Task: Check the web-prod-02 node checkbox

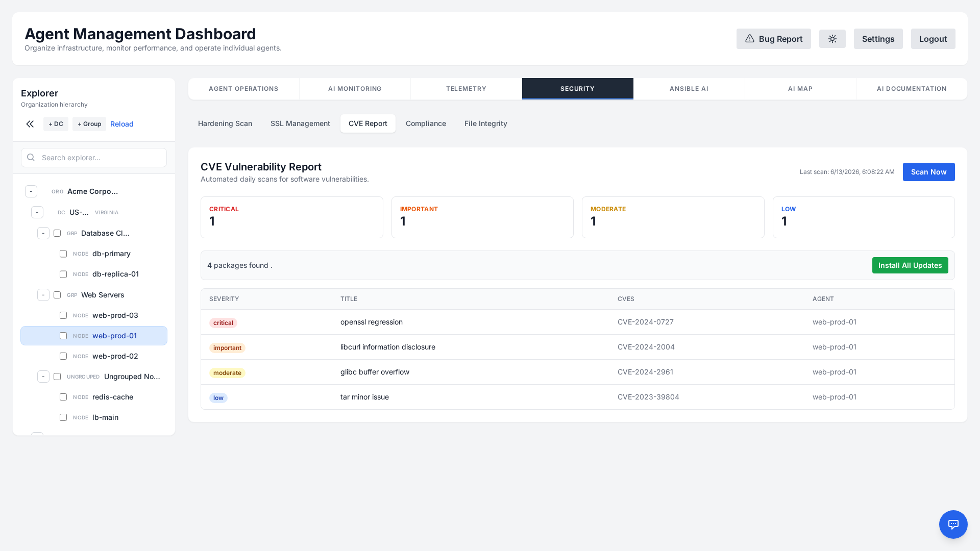Action: click(x=63, y=356)
